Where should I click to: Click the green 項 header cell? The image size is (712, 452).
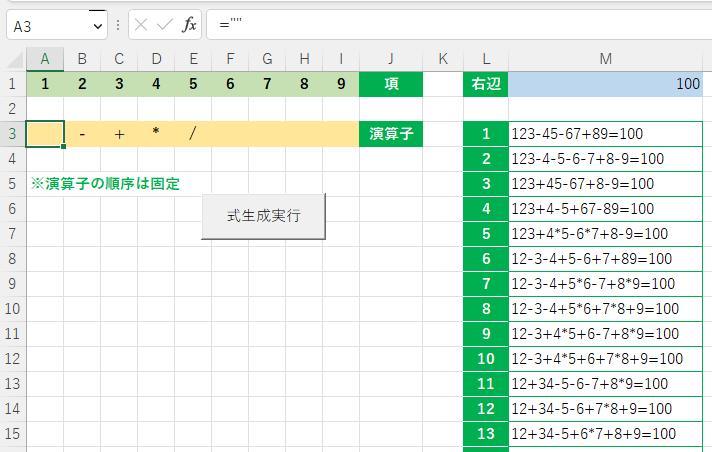click(x=391, y=84)
